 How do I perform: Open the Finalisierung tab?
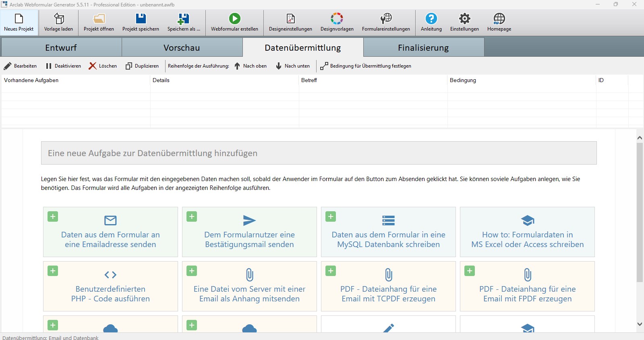(423, 47)
